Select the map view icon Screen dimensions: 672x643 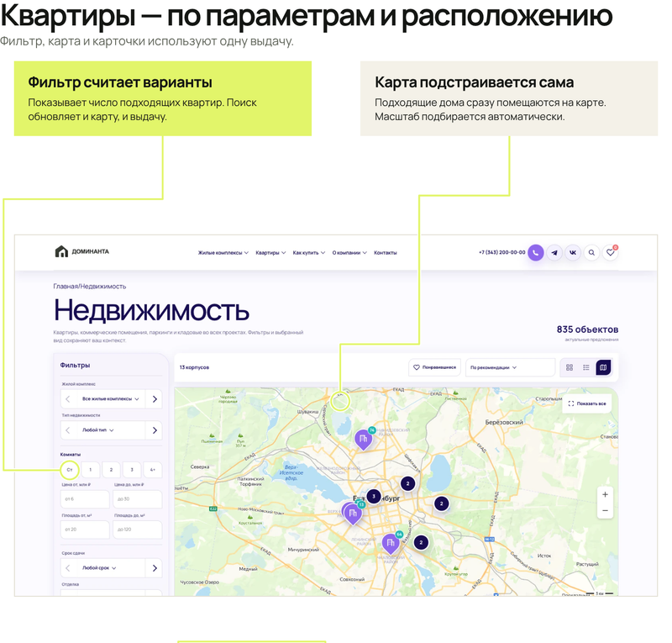603,367
